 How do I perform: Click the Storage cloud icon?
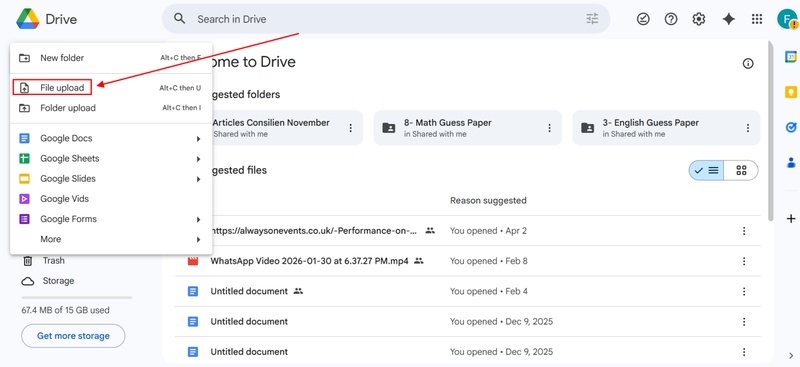pos(28,281)
